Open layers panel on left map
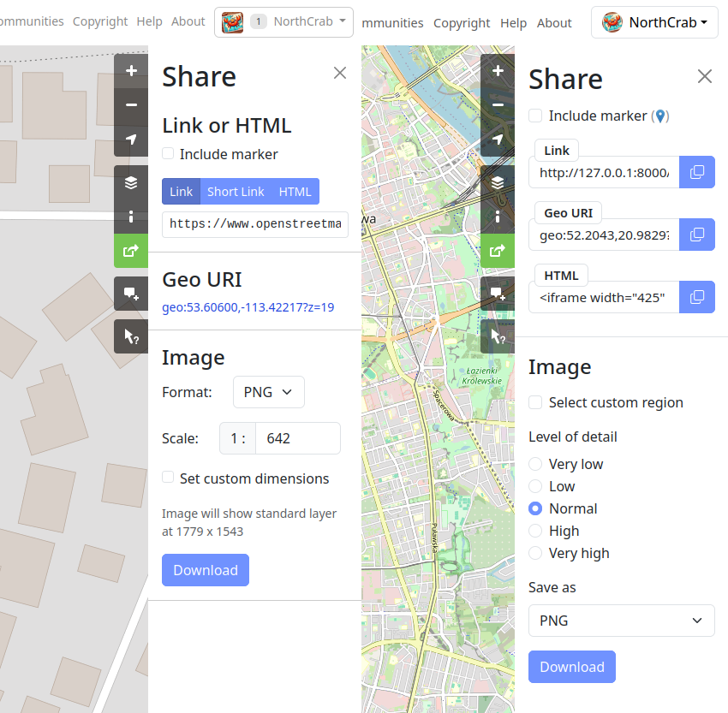The height and width of the screenshot is (713, 728). (131, 182)
